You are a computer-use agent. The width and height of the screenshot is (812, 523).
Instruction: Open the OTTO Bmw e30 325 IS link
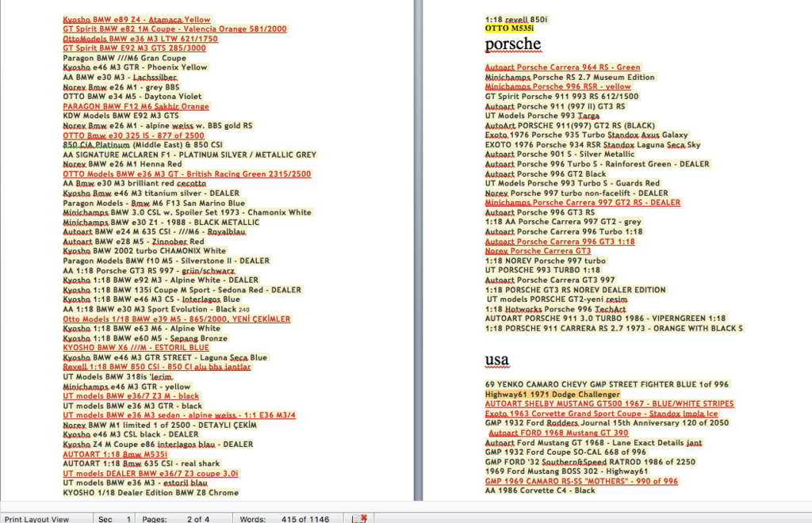click(x=133, y=136)
